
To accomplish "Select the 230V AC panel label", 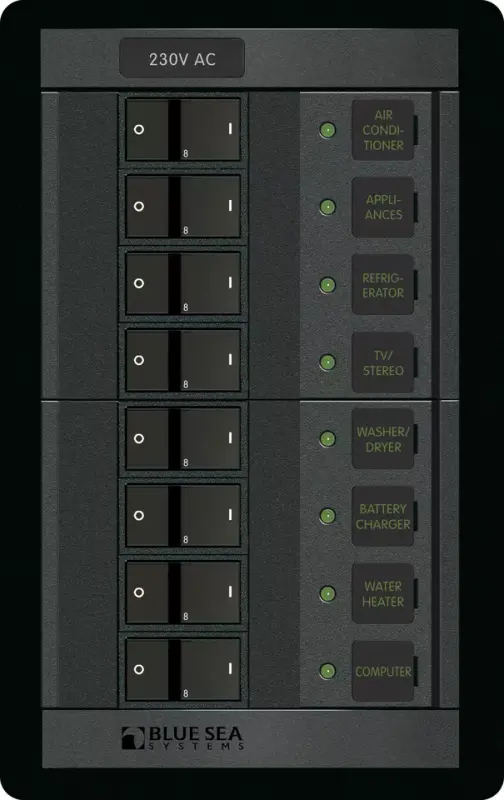I will click(x=182, y=59).
